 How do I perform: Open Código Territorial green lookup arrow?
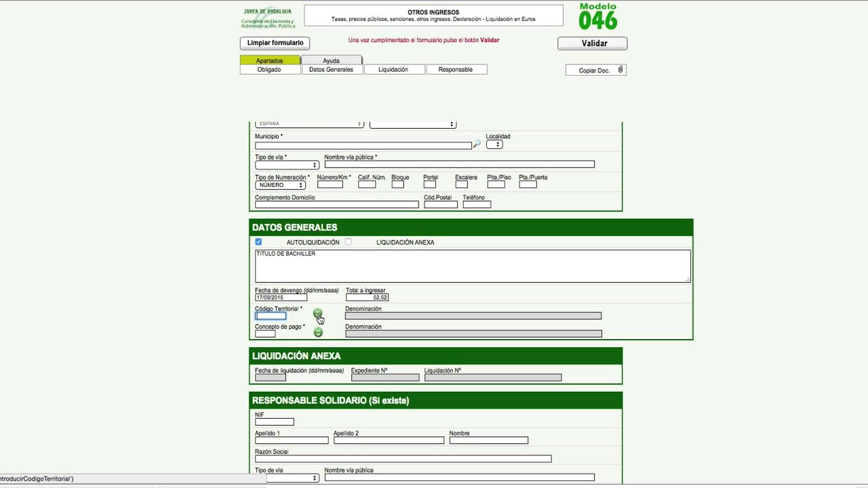318,313
